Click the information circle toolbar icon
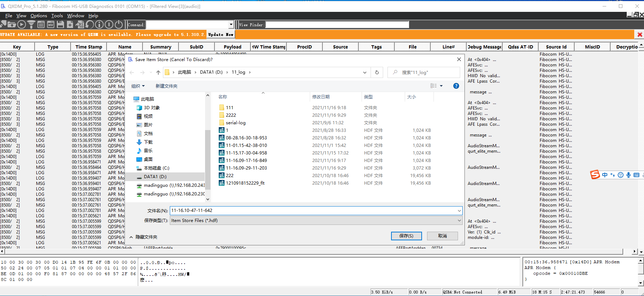 [x=99, y=24]
